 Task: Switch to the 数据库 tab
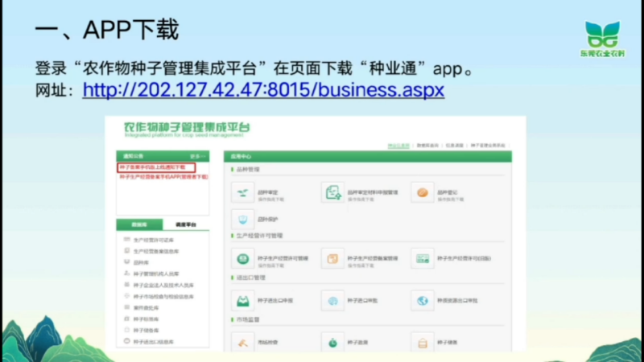(x=139, y=224)
